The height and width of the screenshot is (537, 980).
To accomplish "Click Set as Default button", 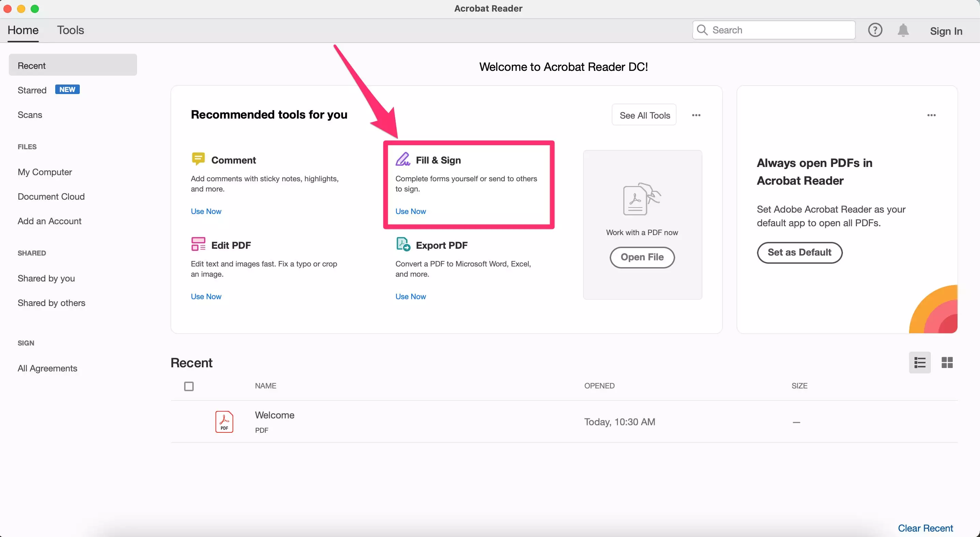I will pyautogui.click(x=799, y=252).
